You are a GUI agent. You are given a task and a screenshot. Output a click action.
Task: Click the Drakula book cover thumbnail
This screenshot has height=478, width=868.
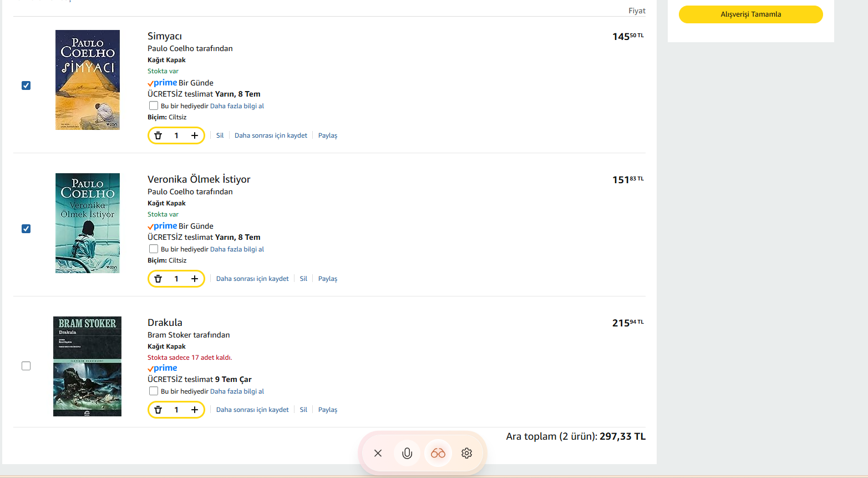[87, 366]
